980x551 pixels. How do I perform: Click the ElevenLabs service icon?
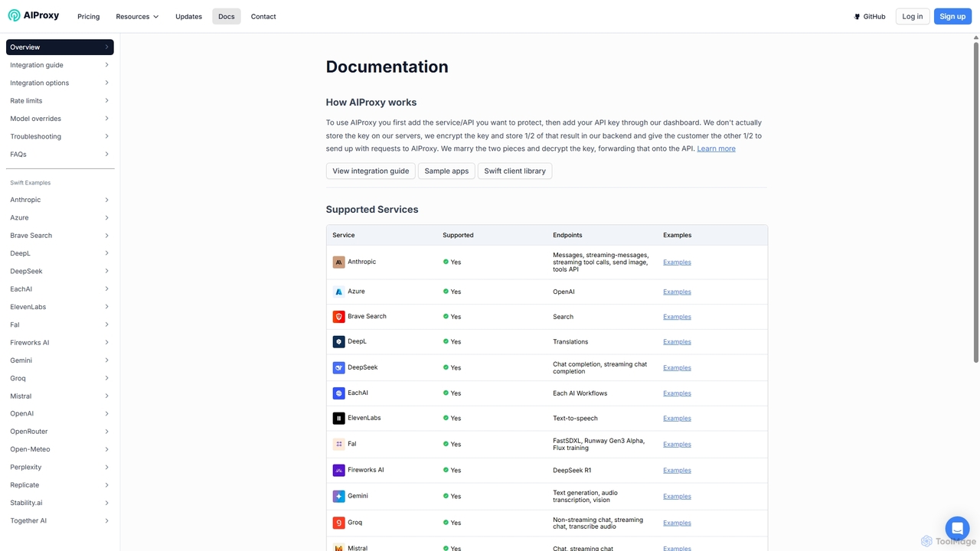pyautogui.click(x=338, y=418)
